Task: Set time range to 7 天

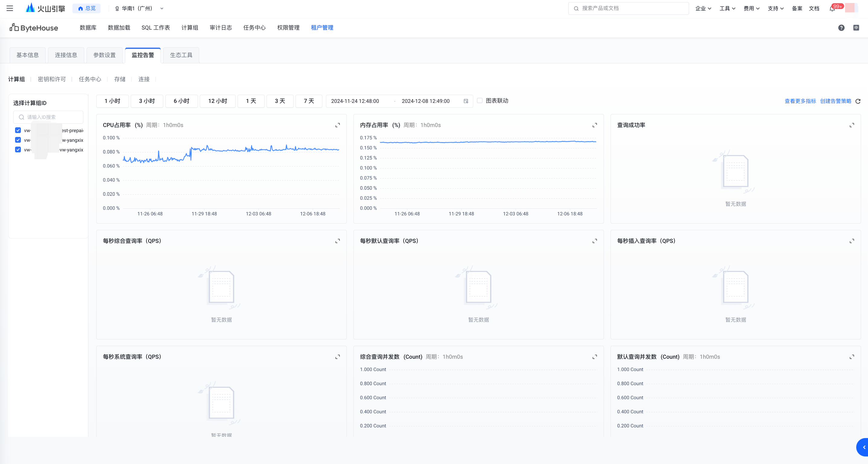Action: click(x=309, y=101)
